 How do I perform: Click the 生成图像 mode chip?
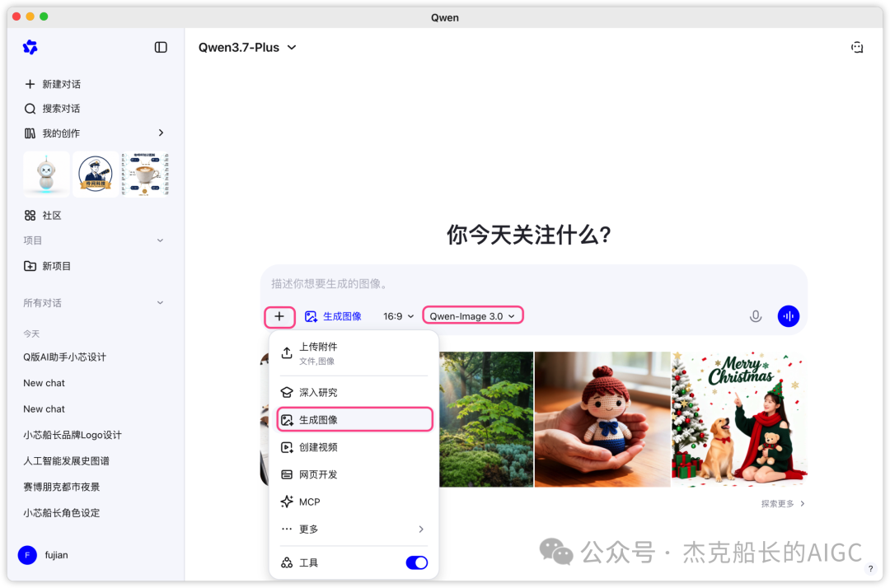[333, 316]
